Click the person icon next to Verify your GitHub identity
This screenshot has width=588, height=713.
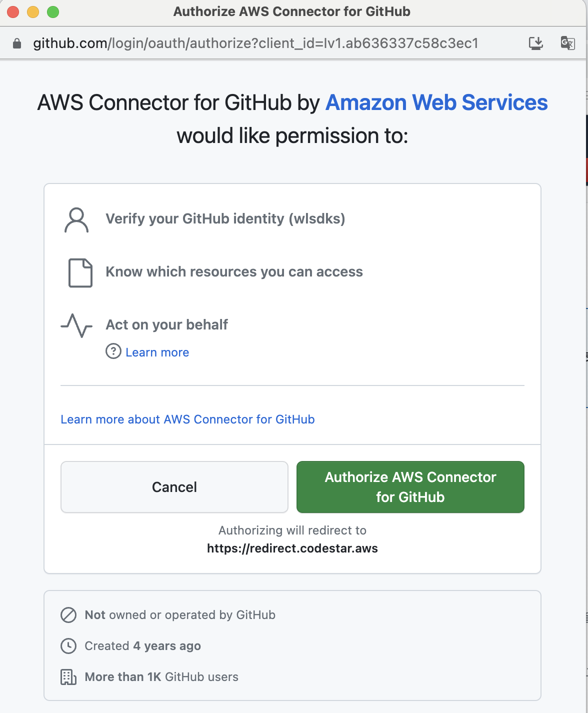click(76, 219)
